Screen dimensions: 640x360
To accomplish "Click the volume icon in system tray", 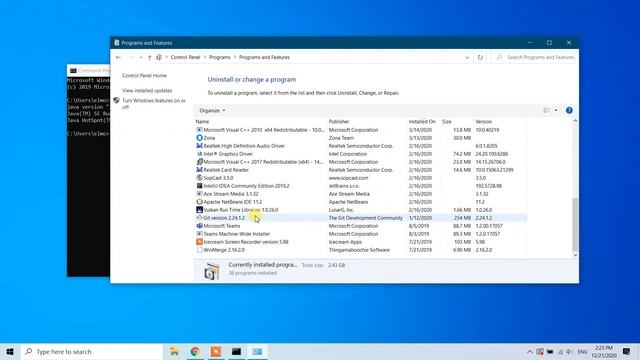I will coord(569,352).
